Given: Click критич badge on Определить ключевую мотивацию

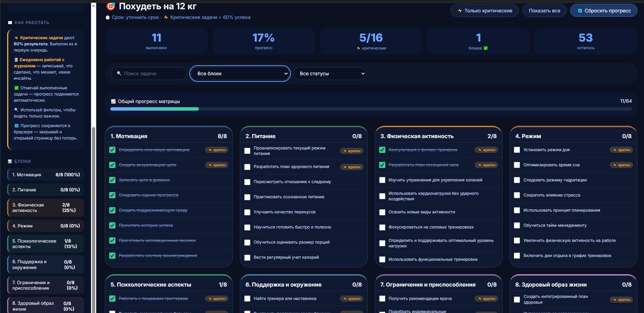Looking at the screenshot, I should coord(217,150).
